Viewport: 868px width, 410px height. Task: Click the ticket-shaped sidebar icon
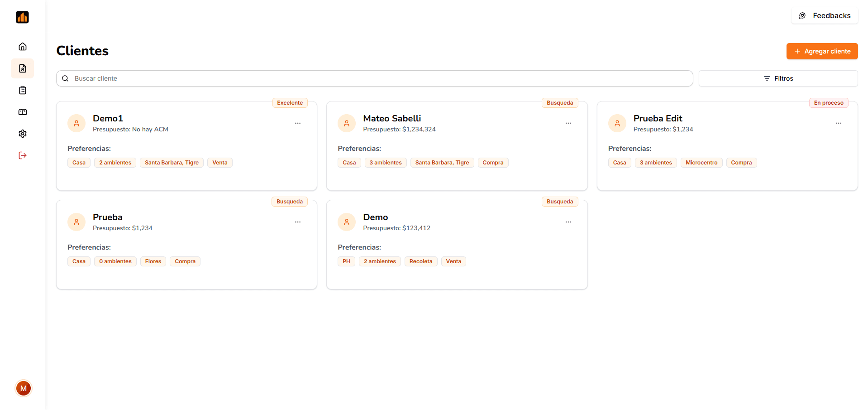pos(23,112)
